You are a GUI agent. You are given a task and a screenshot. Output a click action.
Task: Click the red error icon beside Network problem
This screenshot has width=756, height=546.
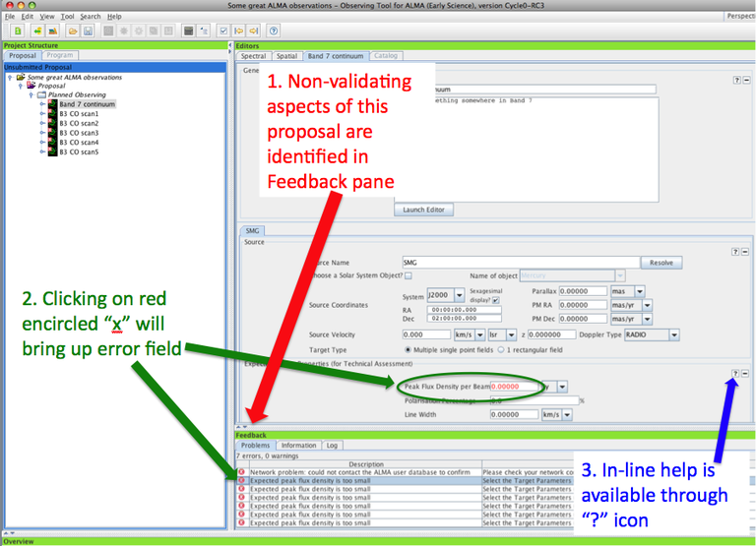(x=241, y=472)
